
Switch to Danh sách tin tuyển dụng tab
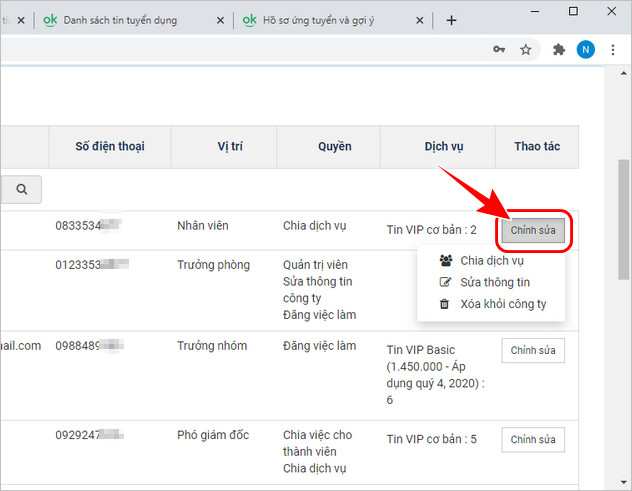118,20
